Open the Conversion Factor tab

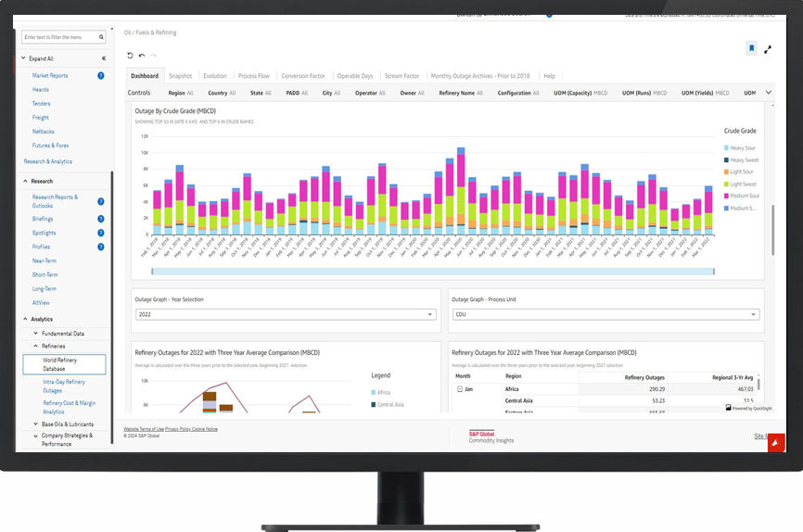pyautogui.click(x=303, y=76)
